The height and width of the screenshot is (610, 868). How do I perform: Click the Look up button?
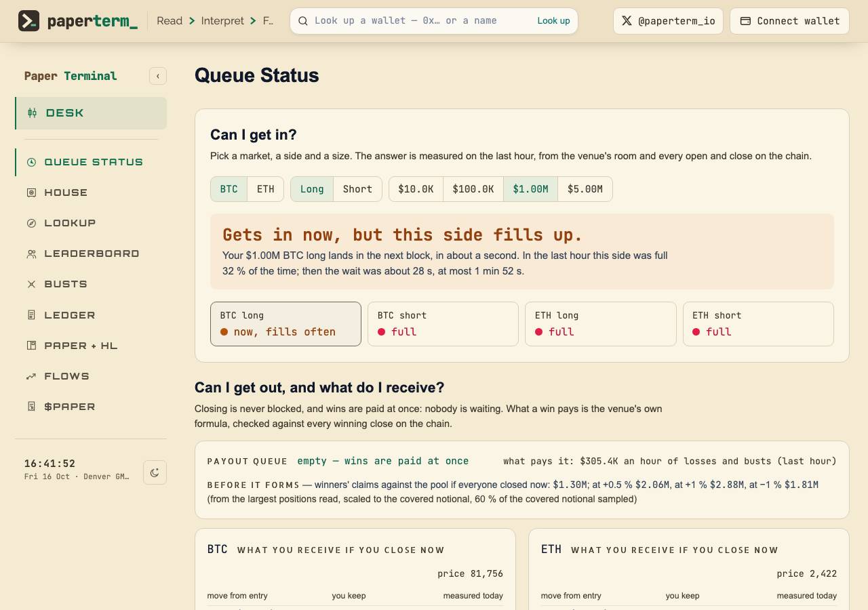(x=553, y=21)
